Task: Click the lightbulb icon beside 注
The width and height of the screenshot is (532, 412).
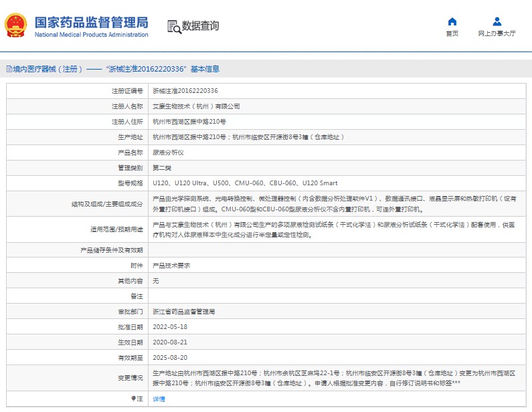Action: tap(133, 399)
